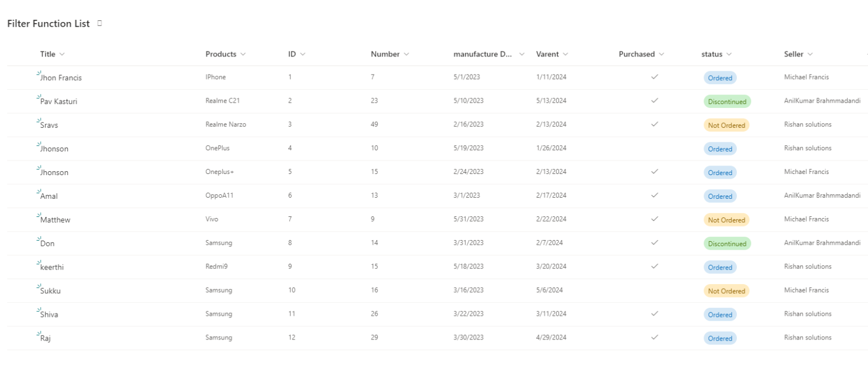Click the icon after the Filter Function List title
Screen dimensions: 868x370
(x=99, y=24)
